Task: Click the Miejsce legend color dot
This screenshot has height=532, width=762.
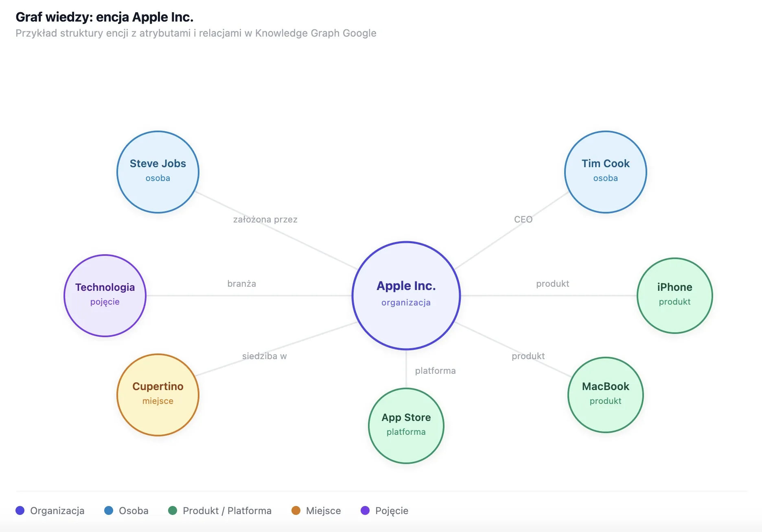Action: click(296, 510)
